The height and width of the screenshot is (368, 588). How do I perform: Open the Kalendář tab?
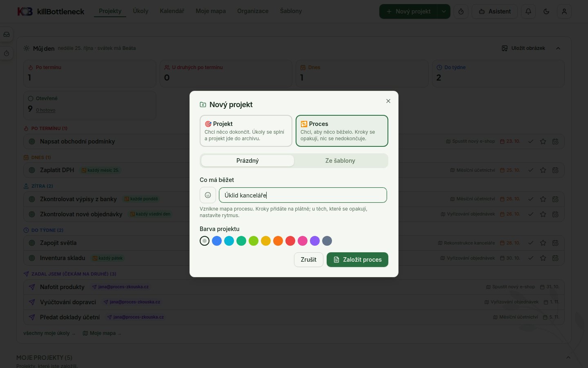tap(172, 11)
